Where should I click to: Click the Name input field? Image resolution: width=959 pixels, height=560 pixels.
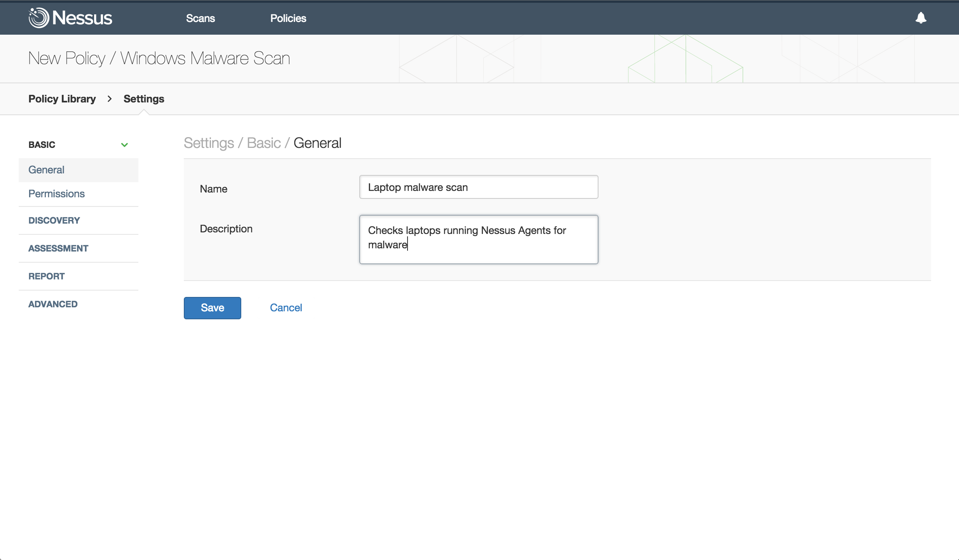pyautogui.click(x=479, y=187)
